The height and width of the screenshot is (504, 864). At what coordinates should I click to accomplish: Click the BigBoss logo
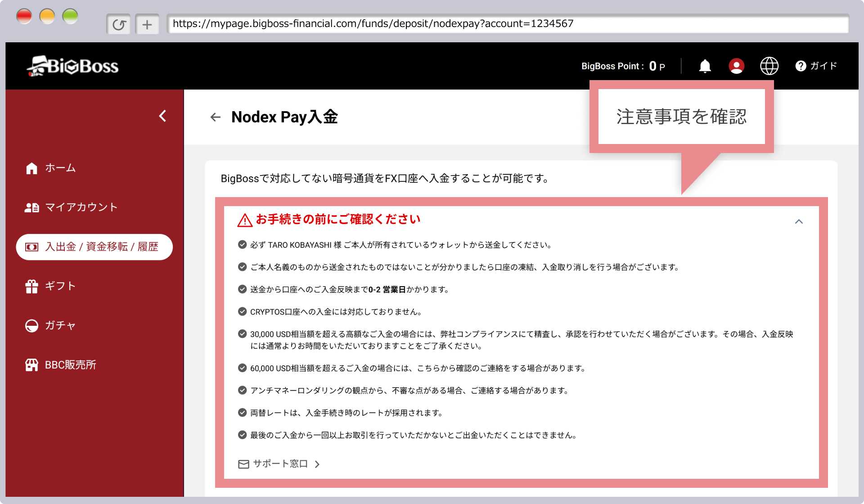tap(72, 66)
